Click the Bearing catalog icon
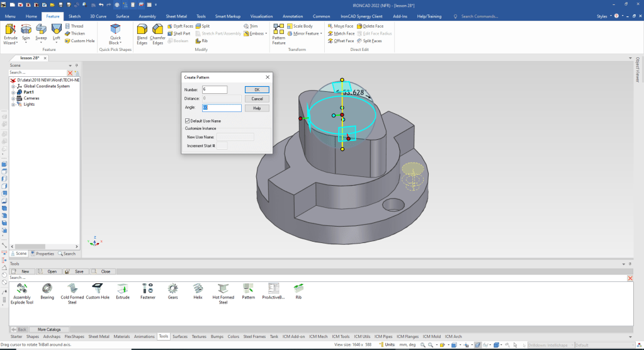 [47, 288]
